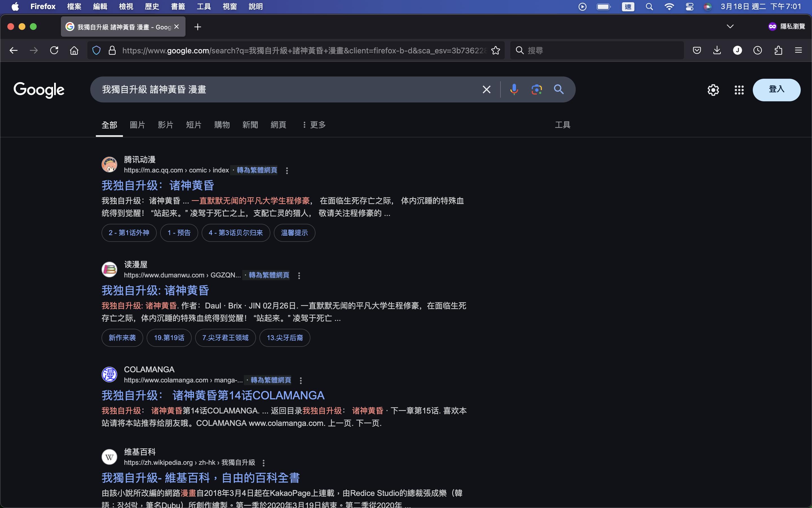Open macOS Spotlight search
Screen dimensions: 812x508
[x=649, y=7]
